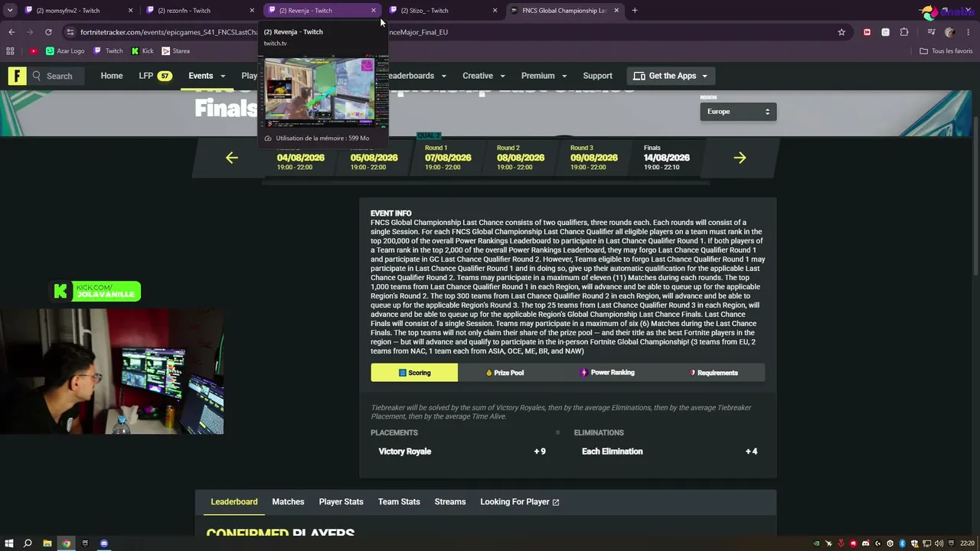This screenshot has height=551, width=980.
Task: Click the Discord tray icon
Action: 865,543
